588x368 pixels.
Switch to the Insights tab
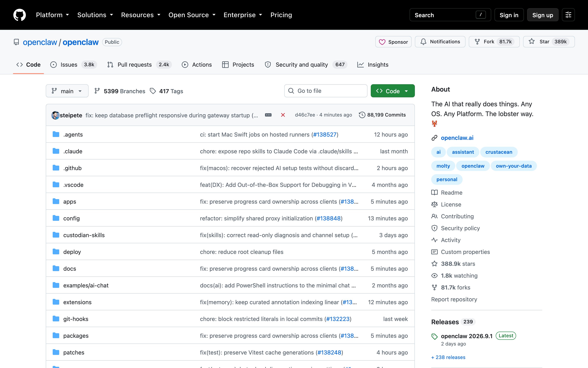click(x=373, y=64)
